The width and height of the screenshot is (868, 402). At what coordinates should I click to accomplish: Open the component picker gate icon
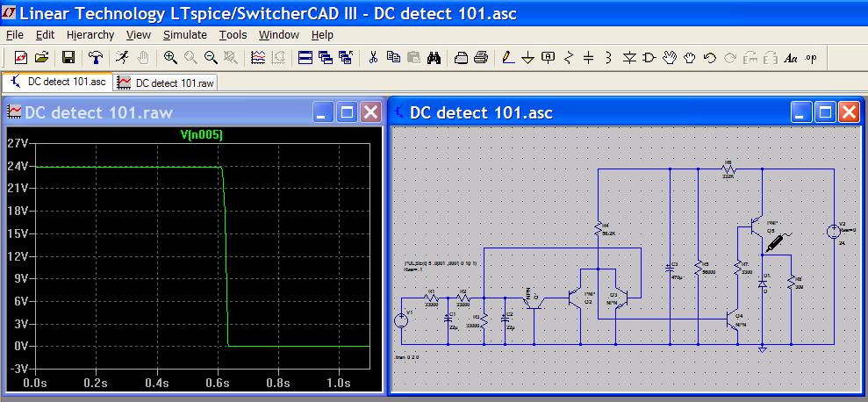(649, 57)
